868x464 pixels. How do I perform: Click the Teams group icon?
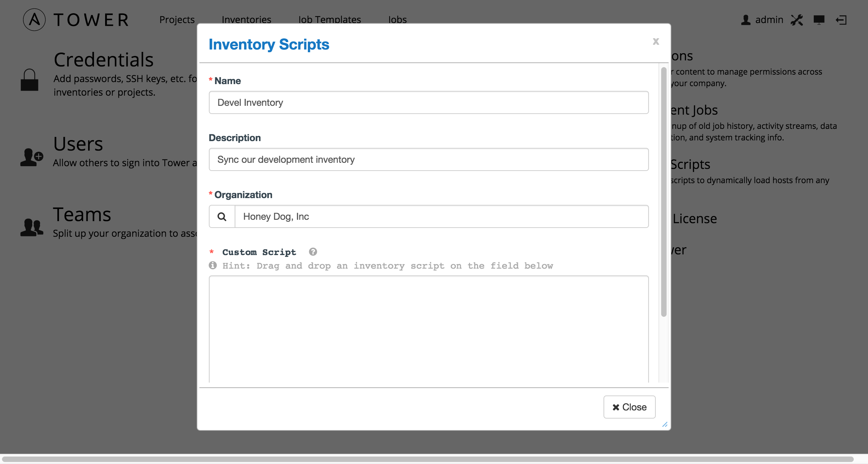(32, 227)
